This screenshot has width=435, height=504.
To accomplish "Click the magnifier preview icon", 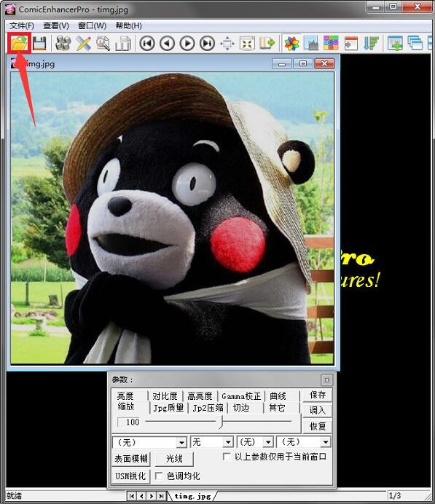I will pyautogui.click(x=103, y=43).
